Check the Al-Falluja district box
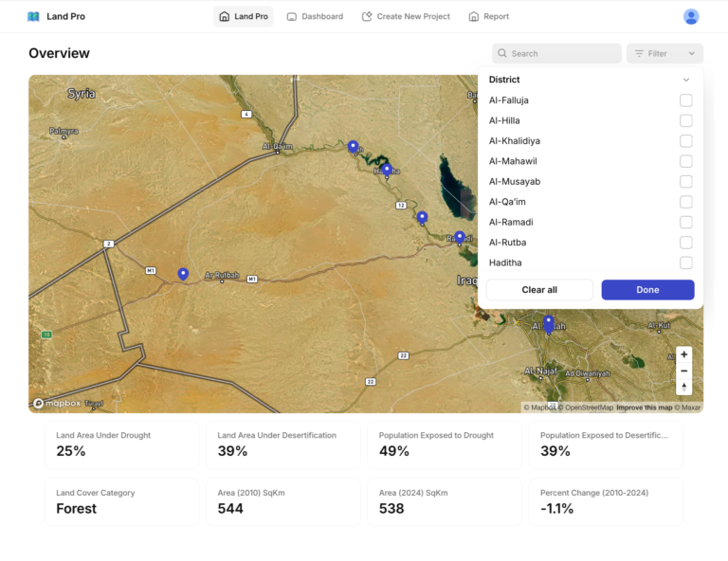 pyautogui.click(x=685, y=100)
